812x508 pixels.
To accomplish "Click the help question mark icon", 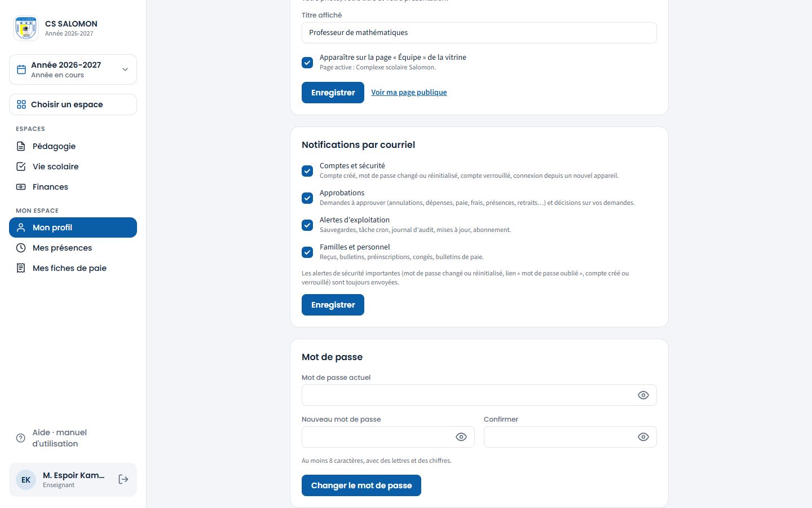I will [x=21, y=438].
